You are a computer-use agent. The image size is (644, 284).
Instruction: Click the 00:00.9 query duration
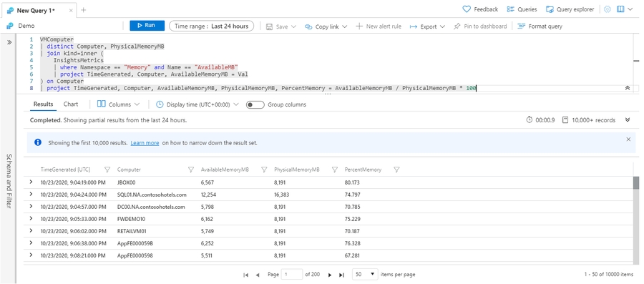point(540,120)
